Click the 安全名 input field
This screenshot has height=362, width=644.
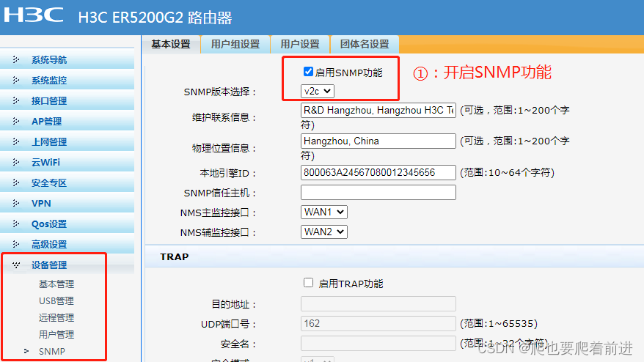(x=378, y=343)
